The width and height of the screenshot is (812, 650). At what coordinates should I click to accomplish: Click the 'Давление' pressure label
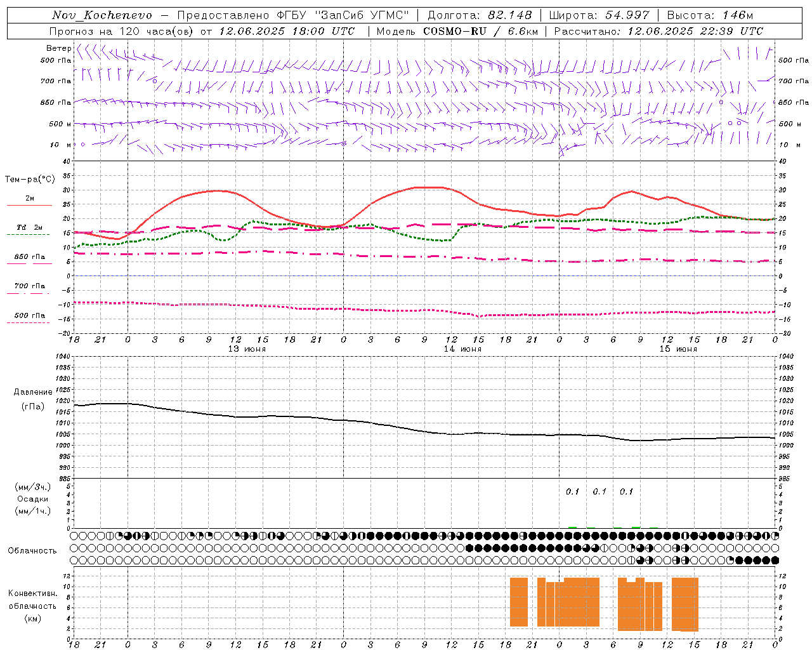[x=33, y=392]
